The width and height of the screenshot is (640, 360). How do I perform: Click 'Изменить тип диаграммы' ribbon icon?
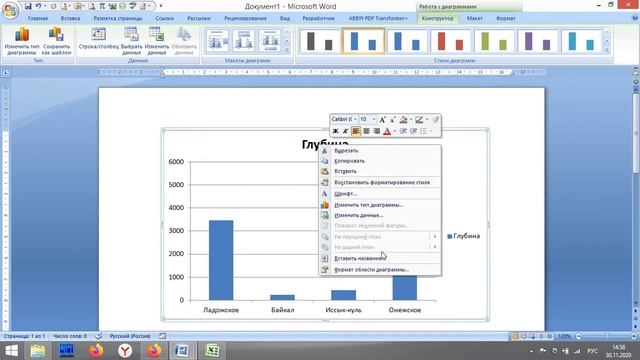click(22, 41)
